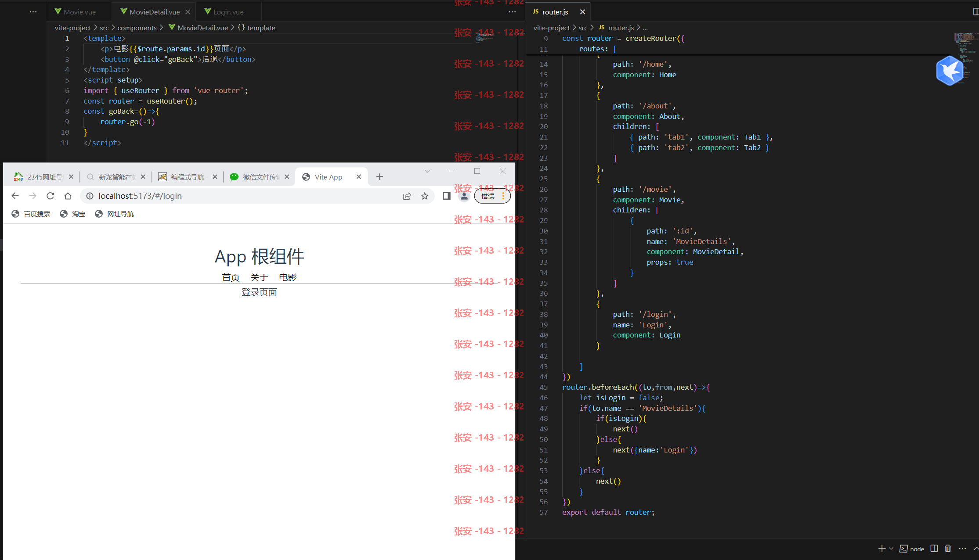
Task: Share this page from the address bar
Action: (x=407, y=196)
